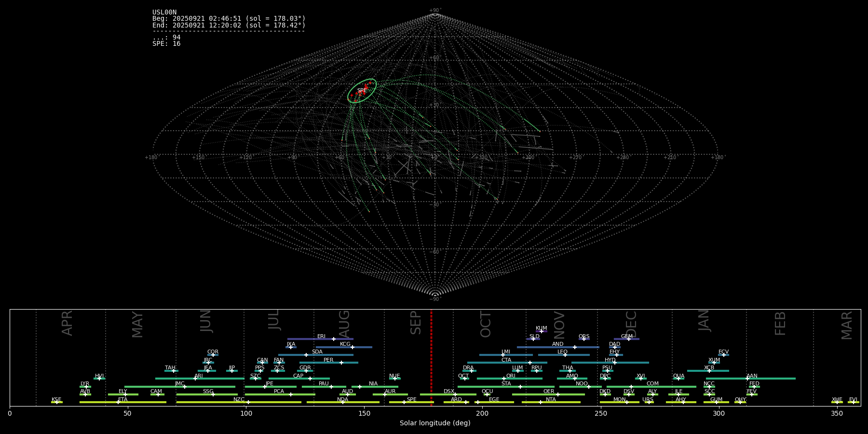Click the '...: 94' sporadic count line

tap(166, 38)
